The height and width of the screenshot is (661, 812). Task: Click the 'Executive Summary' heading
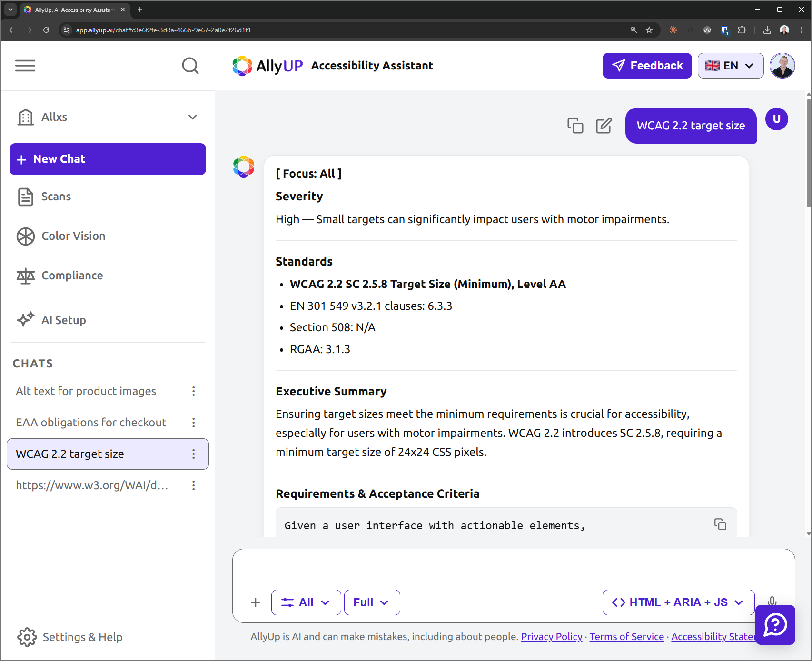click(x=331, y=392)
